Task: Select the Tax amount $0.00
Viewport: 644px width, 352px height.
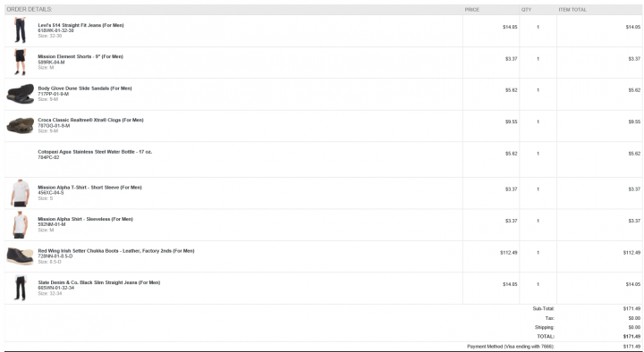Action: [634, 318]
